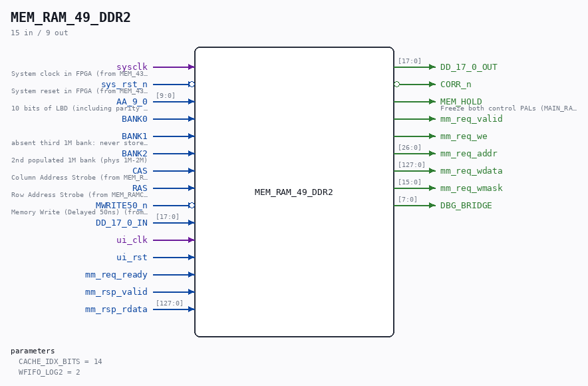Click the 'System clock in FPGA' description
The width and height of the screenshot is (588, 386).
(79, 73)
